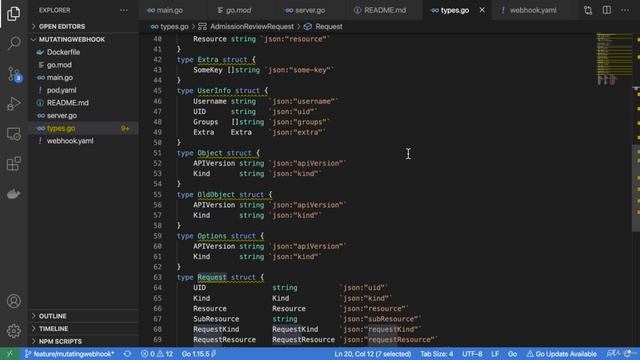Select the types.go tab
Image resolution: width=640 pixels, height=360 pixels.
tap(454, 10)
